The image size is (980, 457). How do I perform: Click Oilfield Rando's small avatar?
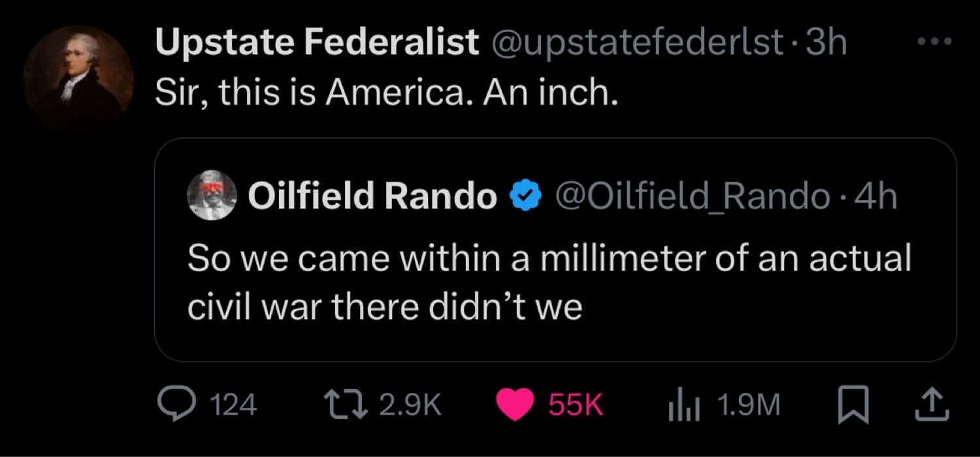(x=210, y=194)
